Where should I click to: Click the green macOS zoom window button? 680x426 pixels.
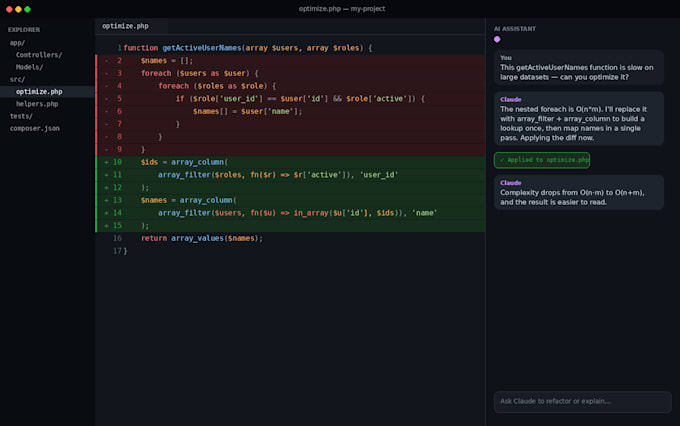point(27,9)
